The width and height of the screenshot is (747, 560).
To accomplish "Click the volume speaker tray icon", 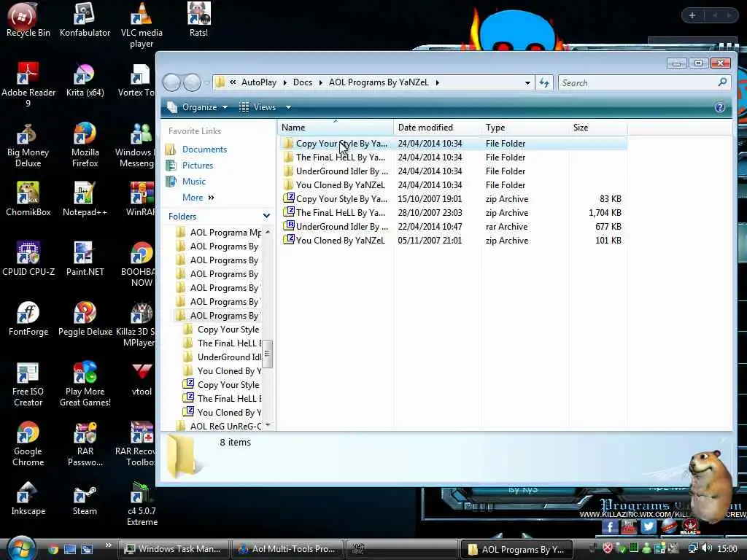I will 708,548.
